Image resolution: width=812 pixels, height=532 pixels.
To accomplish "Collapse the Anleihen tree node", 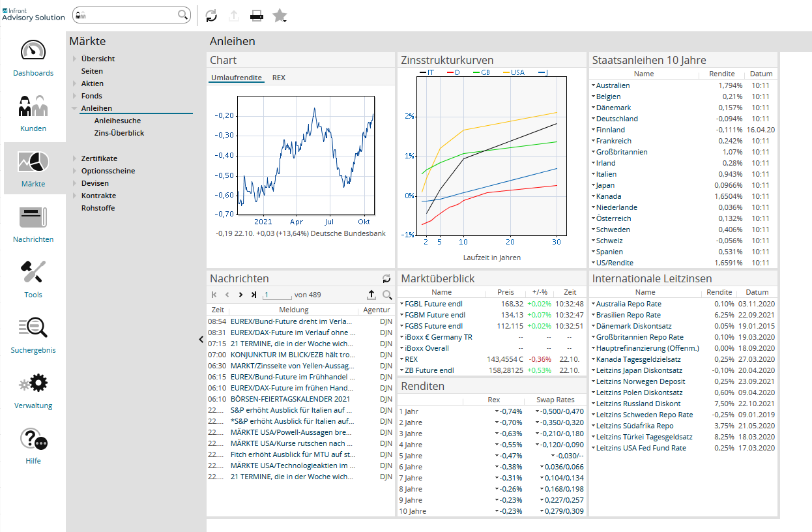I will (75, 108).
